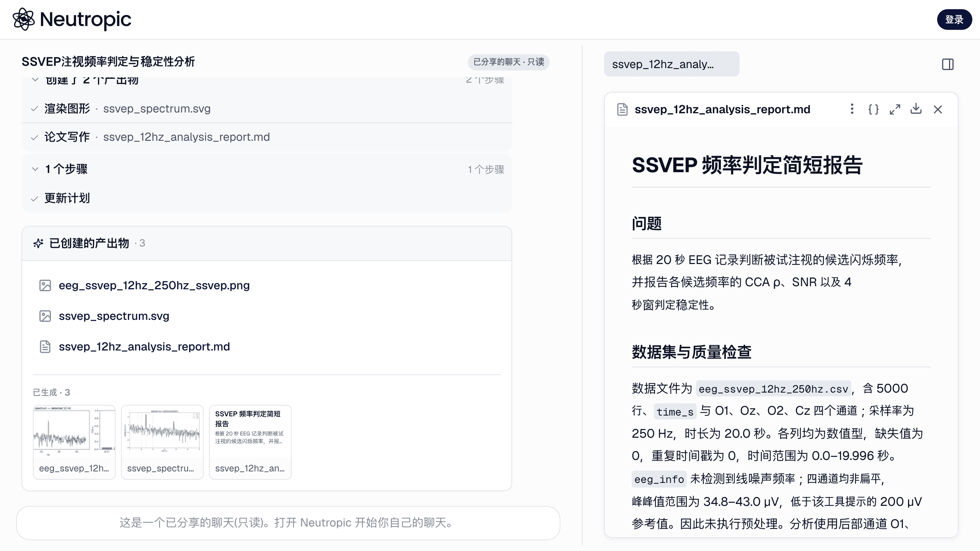Click the document icon beside the report title
980x551 pixels.
pyautogui.click(x=622, y=109)
